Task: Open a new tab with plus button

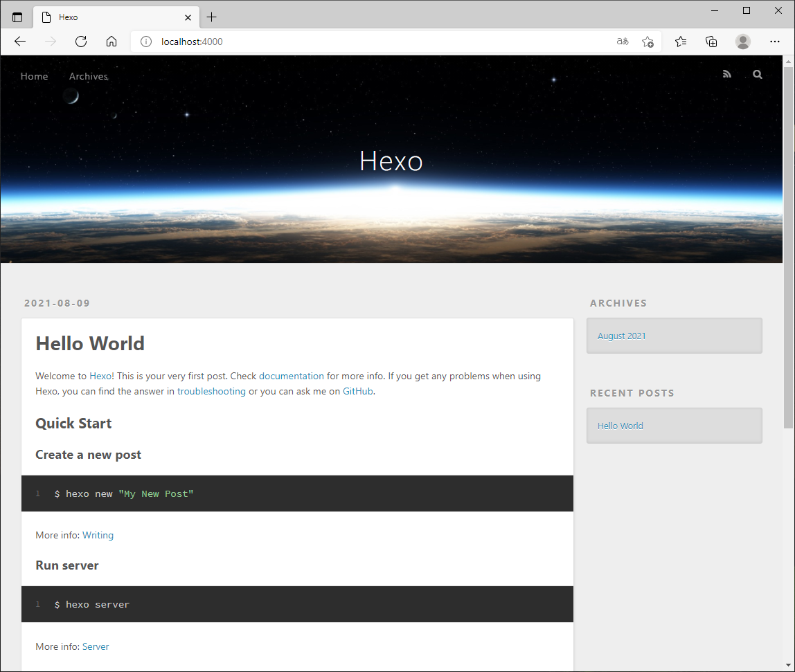Action: point(211,17)
